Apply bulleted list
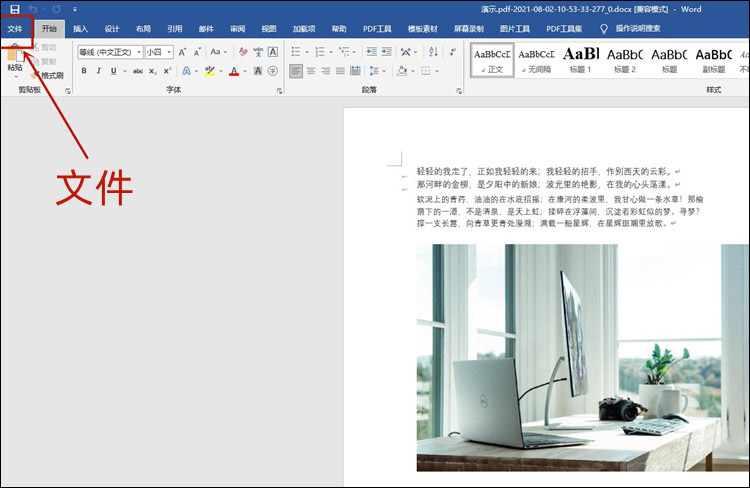750x488 pixels. [x=296, y=51]
